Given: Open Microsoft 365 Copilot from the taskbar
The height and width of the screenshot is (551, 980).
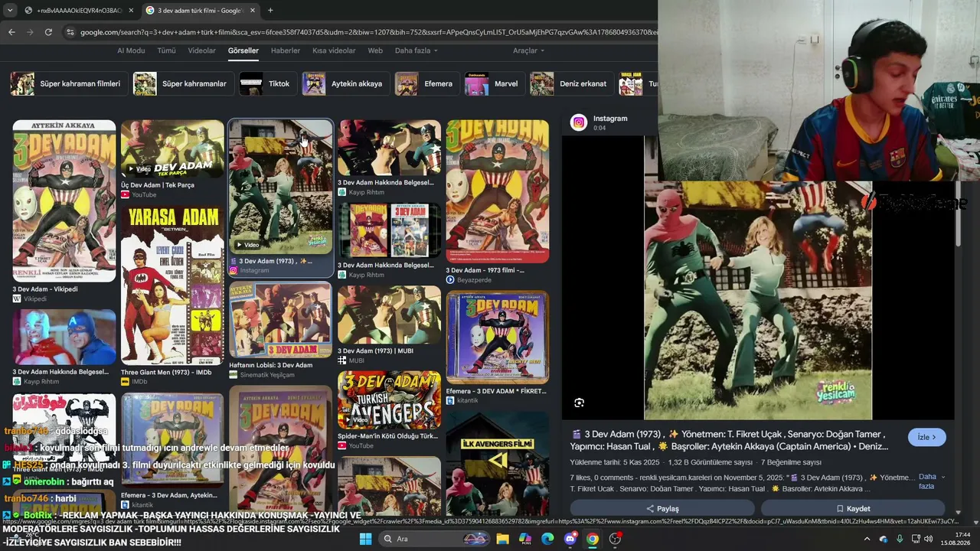Looking at the screenshot, I should (x=524, y=539).
